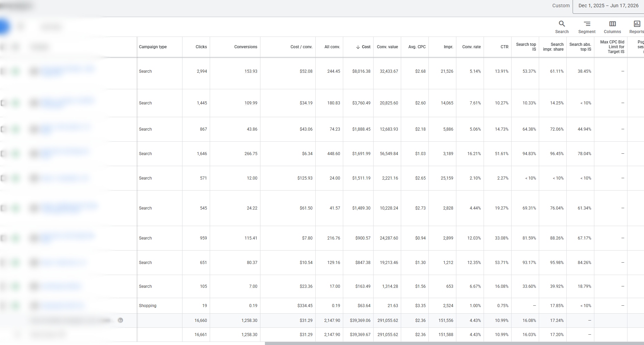
Task: Sort by Conv. value column header
Action: (x=387, y=47)
